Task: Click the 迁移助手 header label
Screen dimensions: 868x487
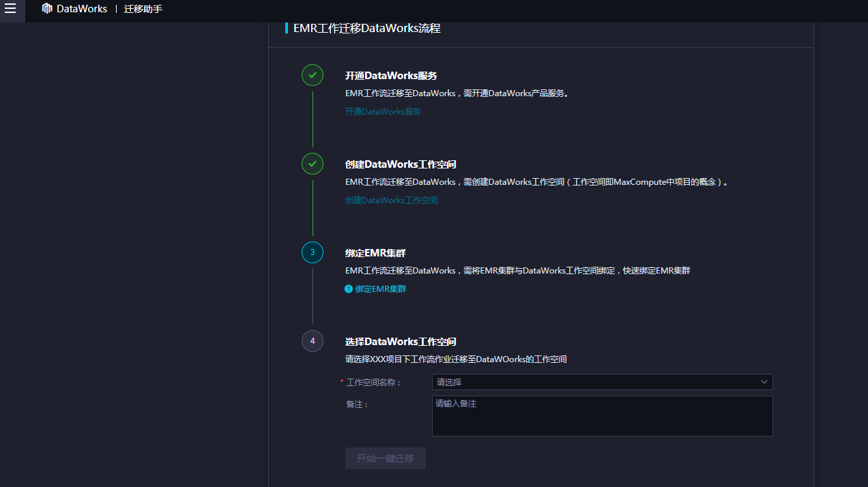Action: (x=143, y=9)
